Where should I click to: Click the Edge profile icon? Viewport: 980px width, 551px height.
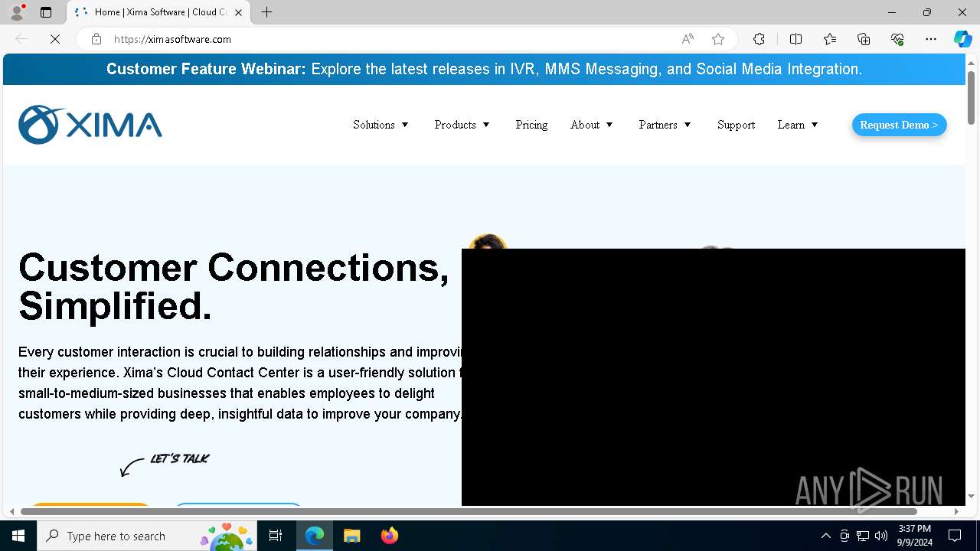tap(17, 12)
